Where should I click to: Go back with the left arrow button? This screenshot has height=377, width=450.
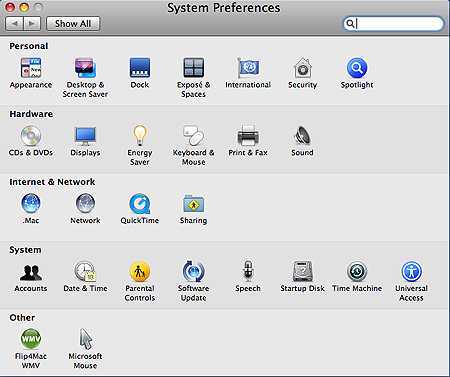pos(14,24)
